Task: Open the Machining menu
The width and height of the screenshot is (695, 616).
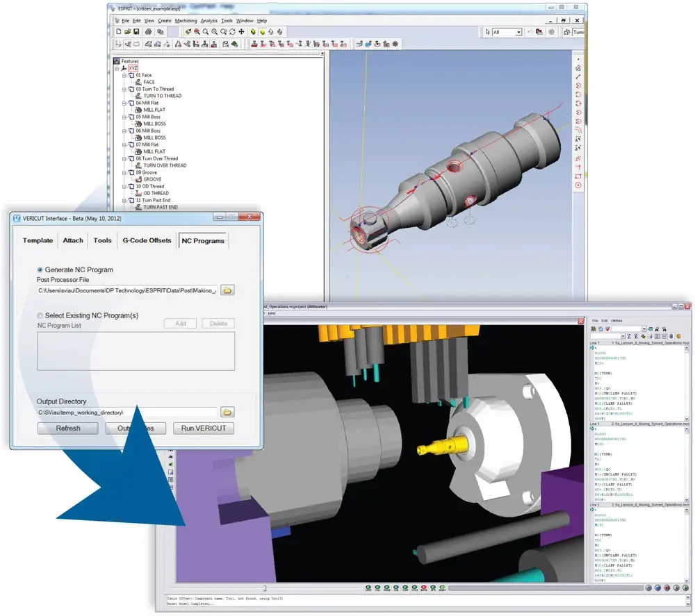Action: (x=186, y=21)
